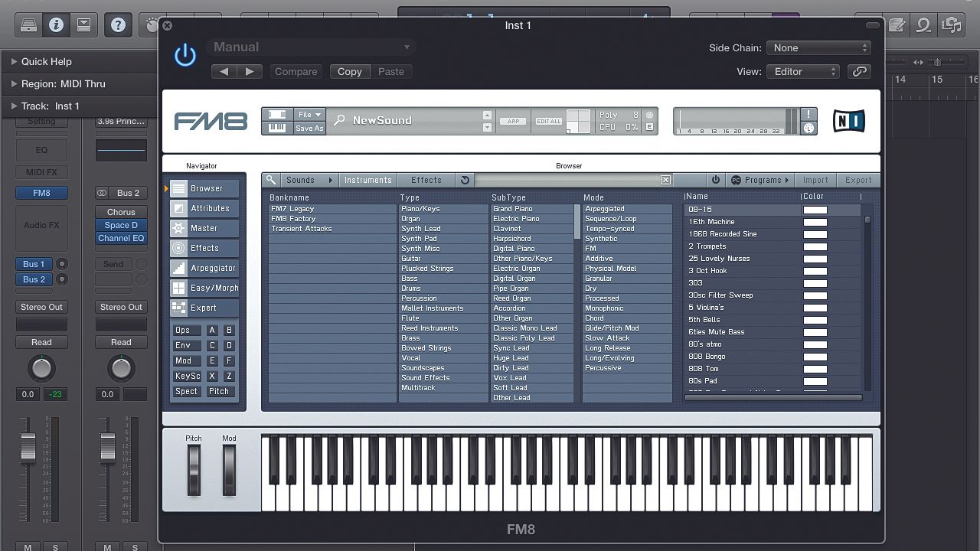Click the Export button in browser
The height and width of the screenshot is (551, 980).
[858, 180]
